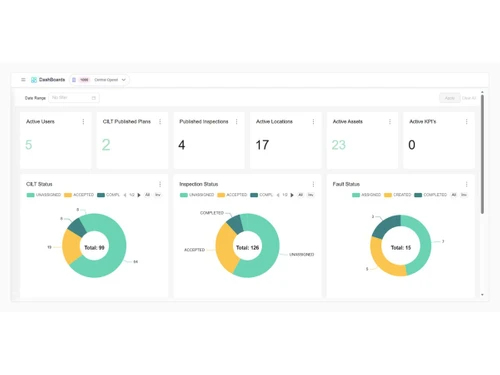Open Active Locations card options menu
The height and width of the screenshot is (375, 500).
pos(313,122)
